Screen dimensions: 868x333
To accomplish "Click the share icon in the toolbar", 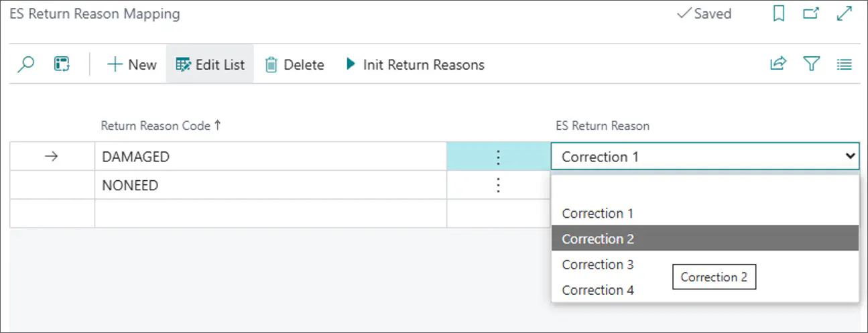I will pyautogui.click(x=778, y=64).
